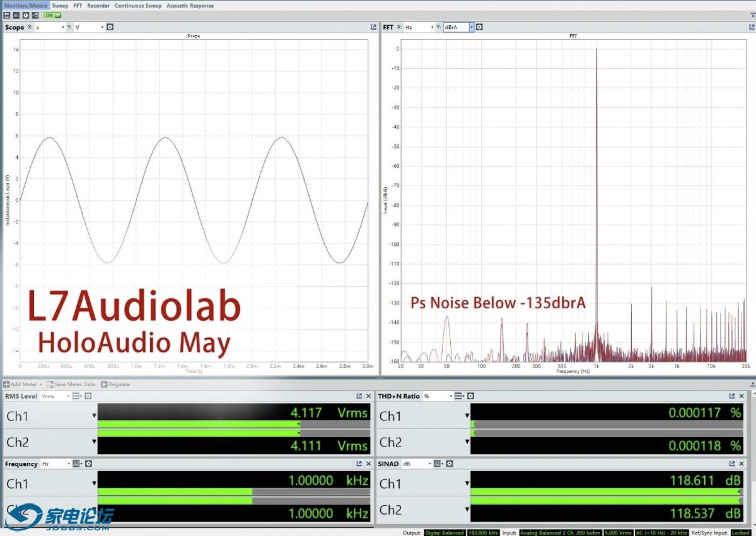Expand the RMS Level Vrms unit dropdown
The width and height of the screenshot is (756, 536).
(x=67, y=396)
